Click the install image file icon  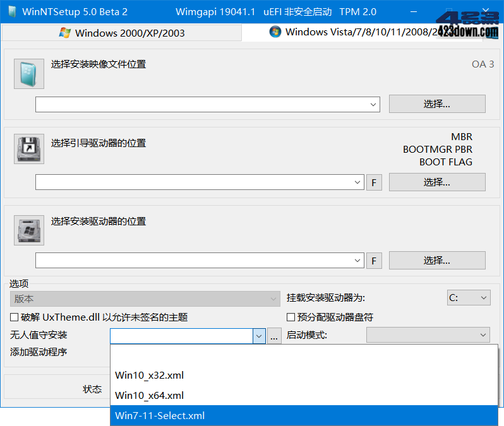pos(29,74)
